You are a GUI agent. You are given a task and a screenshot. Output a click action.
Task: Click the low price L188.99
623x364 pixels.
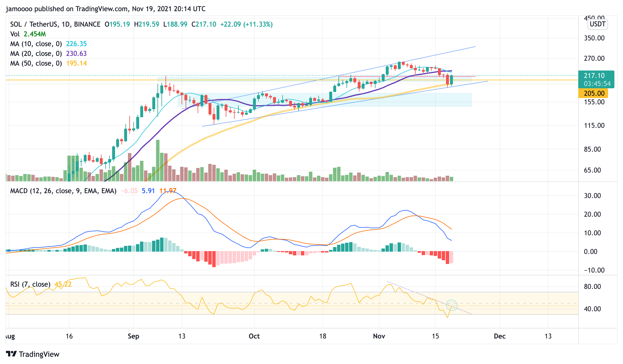click(175, 24)
